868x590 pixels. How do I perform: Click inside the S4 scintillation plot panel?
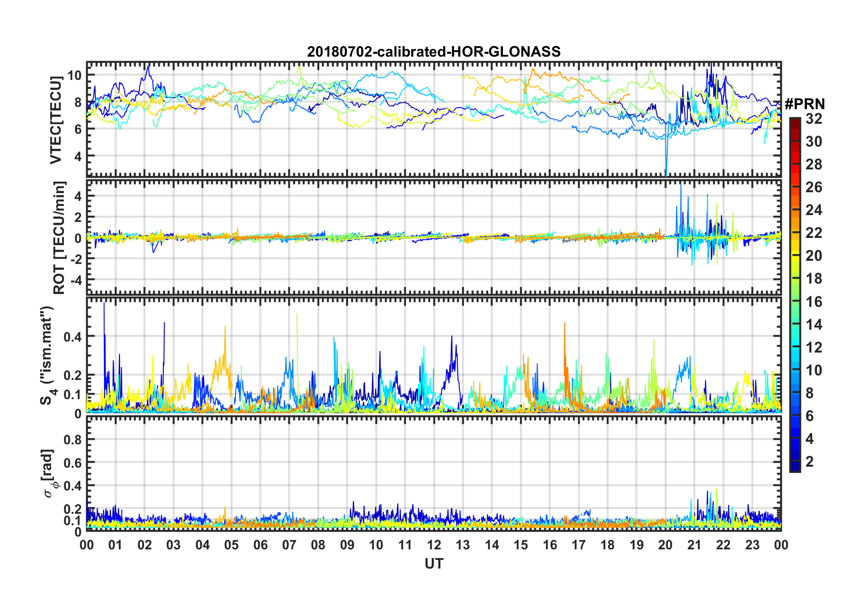pyautogui.click(x=434, y=355)
